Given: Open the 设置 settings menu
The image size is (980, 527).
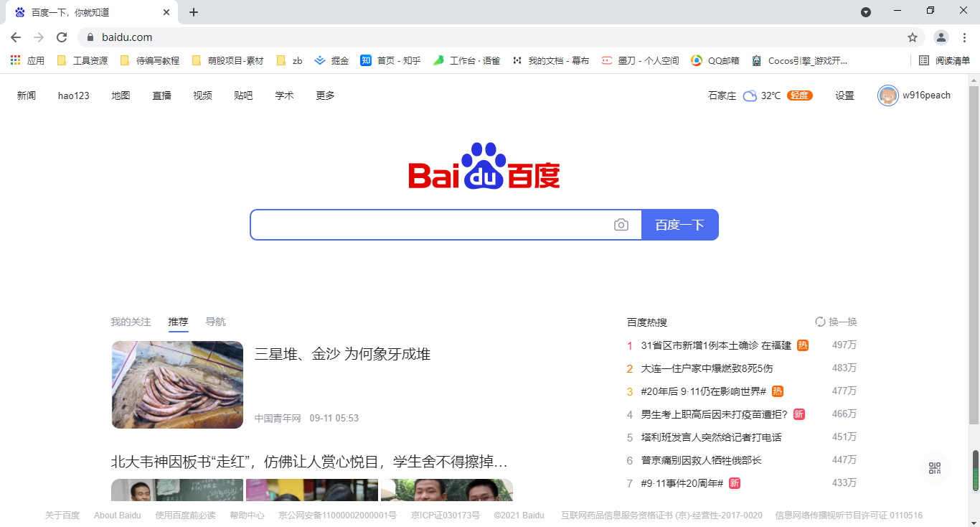Looking at the screenshot, I should pyautogui.click(x=844, y=95).
